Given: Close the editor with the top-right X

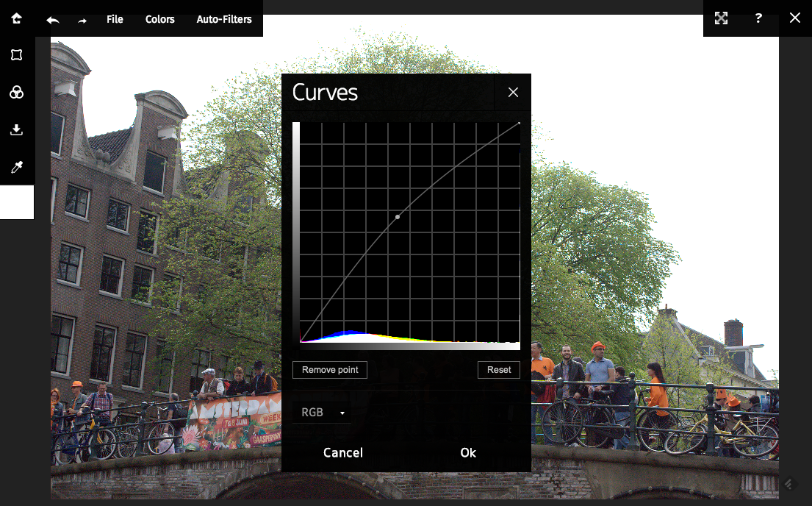Looking at the screenshot, I should coord(795,18).
